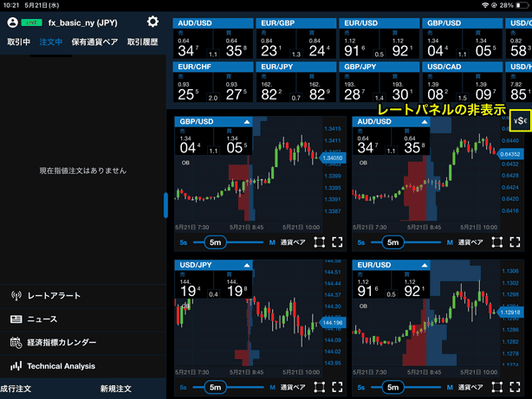Toggle rate panel visibility ¥$€ icon

520,120
